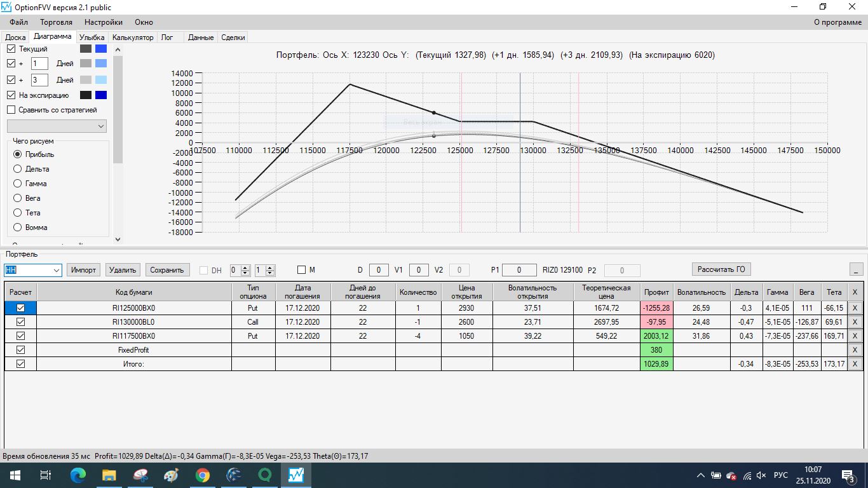The image size is (868, 488).
Task: Select the OptionFVV taskbar icon
Action: (296, 475)
